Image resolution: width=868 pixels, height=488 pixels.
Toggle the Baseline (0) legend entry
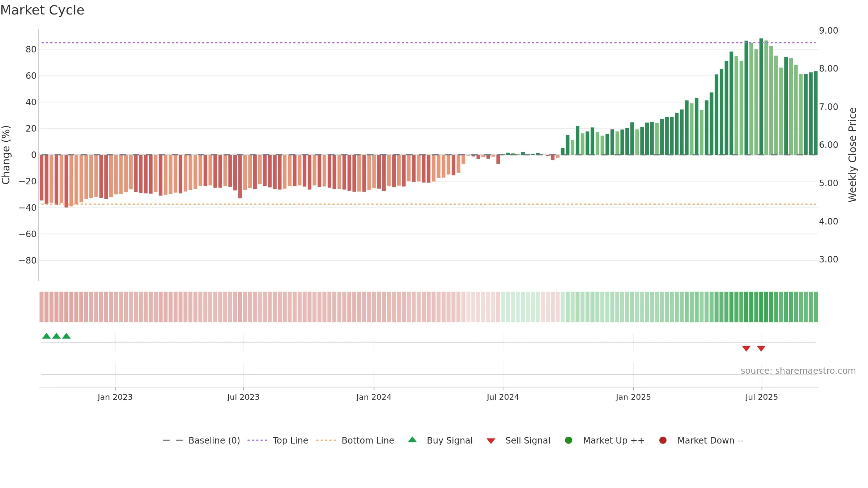click(201, 441)
